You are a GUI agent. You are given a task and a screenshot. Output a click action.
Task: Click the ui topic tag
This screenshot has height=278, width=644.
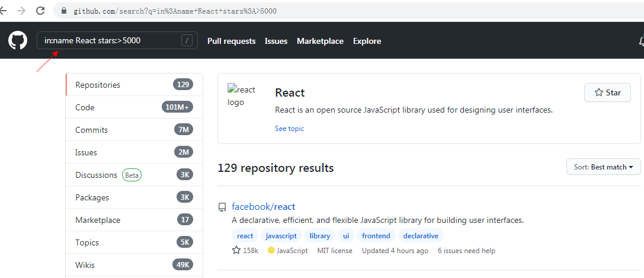[x=346, y=236]
